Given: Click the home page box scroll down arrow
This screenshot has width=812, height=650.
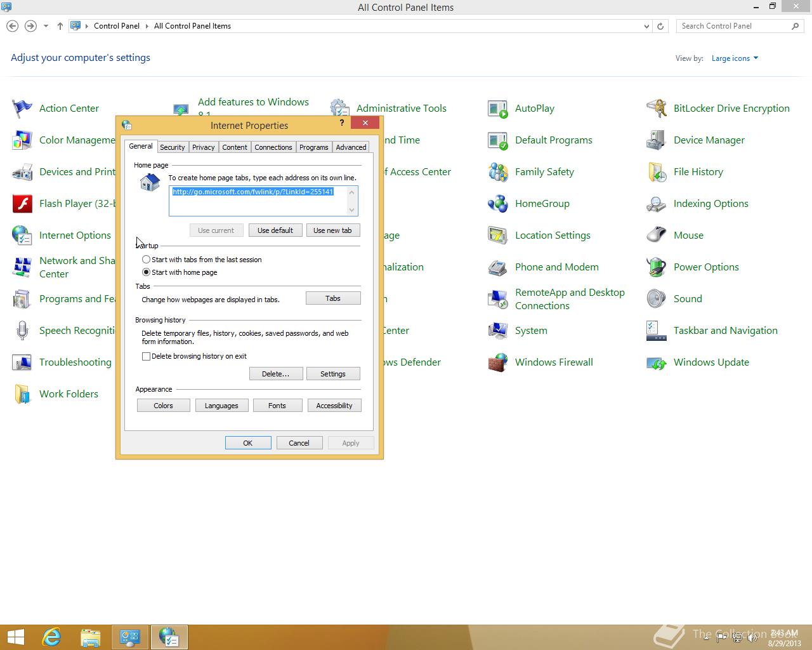Looking at the screenshot, I should coord(351,210).
